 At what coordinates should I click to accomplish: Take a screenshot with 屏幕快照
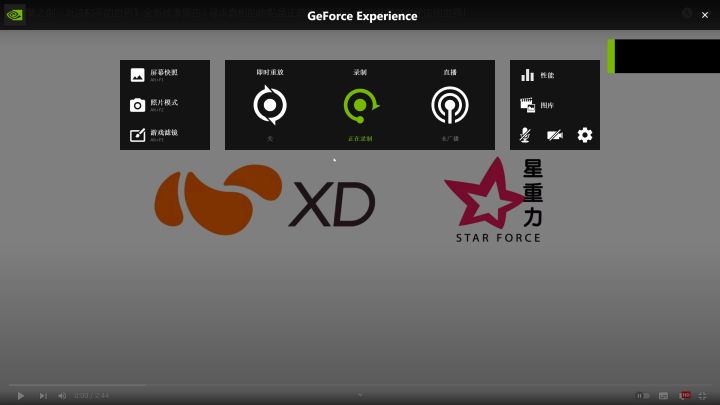(x=154, y=75)
